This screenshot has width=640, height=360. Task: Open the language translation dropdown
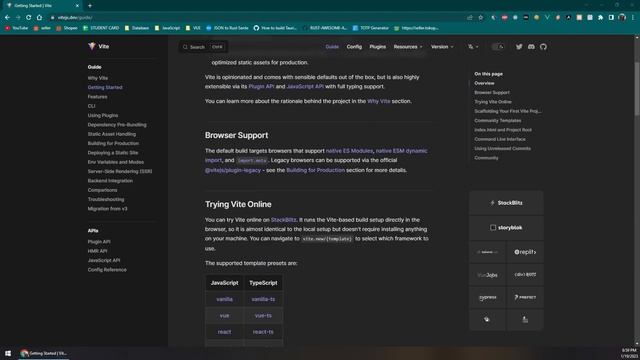point(473,47)
